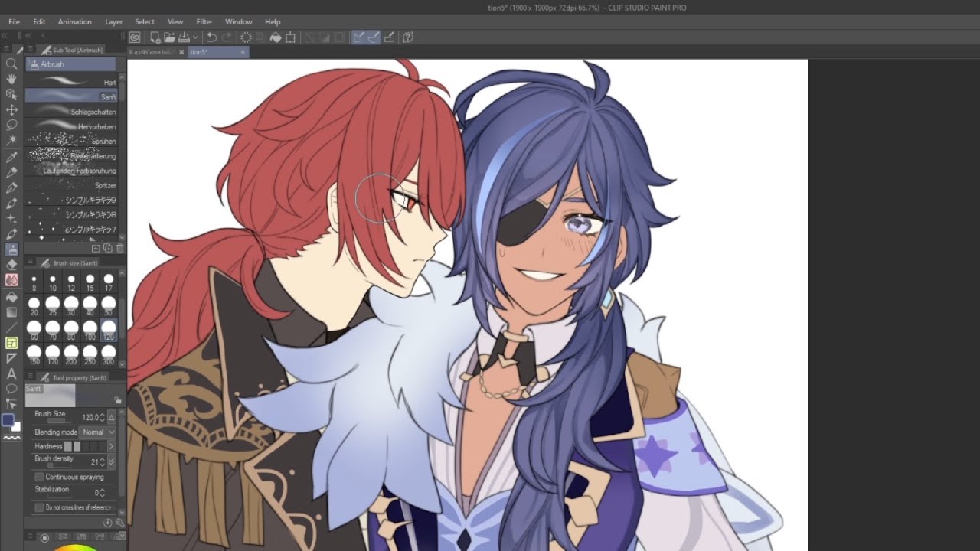The width and height of the screenshot is (980, 551).
Task: Select the Ruler tool
Action: 11,358
